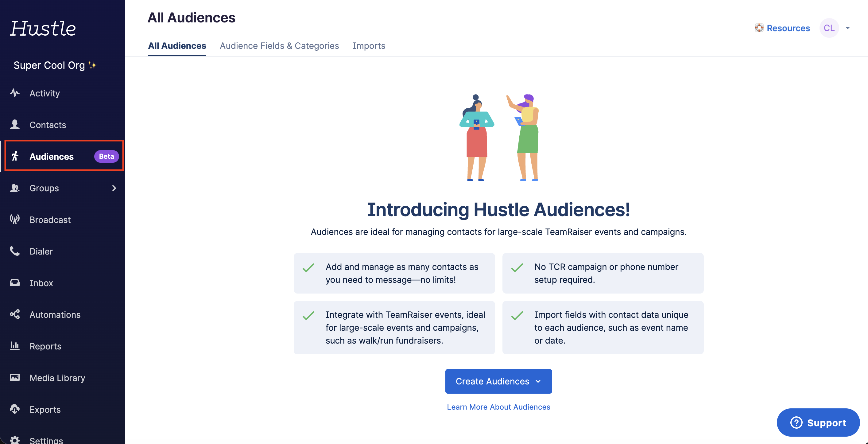Open Media Library image icon

coord(14,377)
